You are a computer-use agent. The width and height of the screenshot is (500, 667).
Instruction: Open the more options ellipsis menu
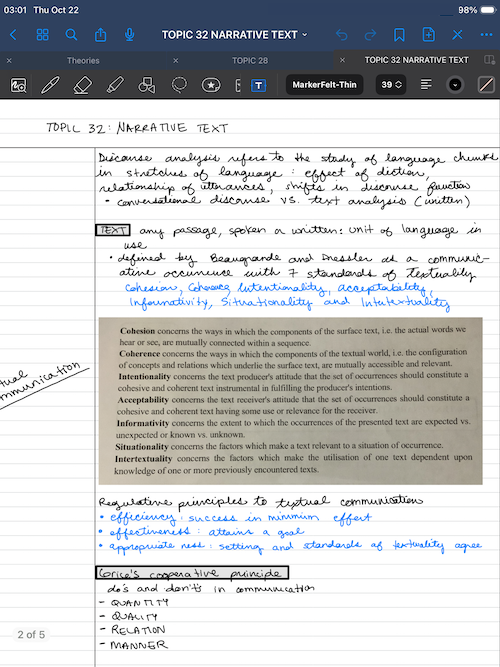pyautogui.click(x=486, y=34)
